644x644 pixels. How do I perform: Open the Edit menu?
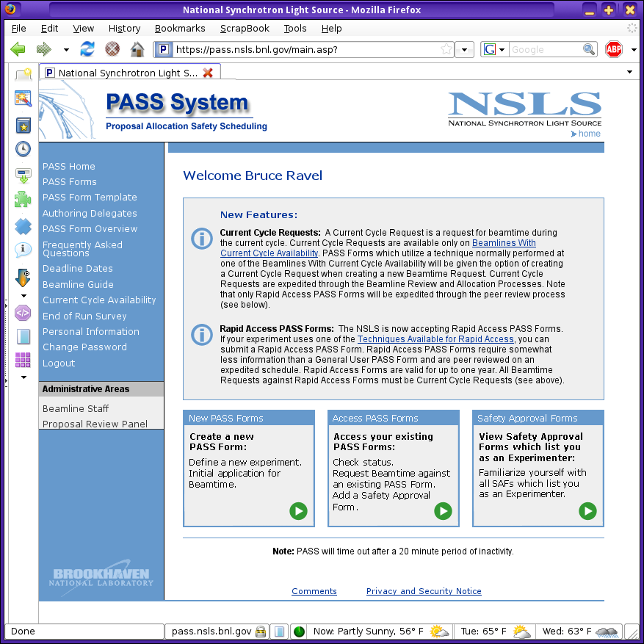click(x=49, y=29)
